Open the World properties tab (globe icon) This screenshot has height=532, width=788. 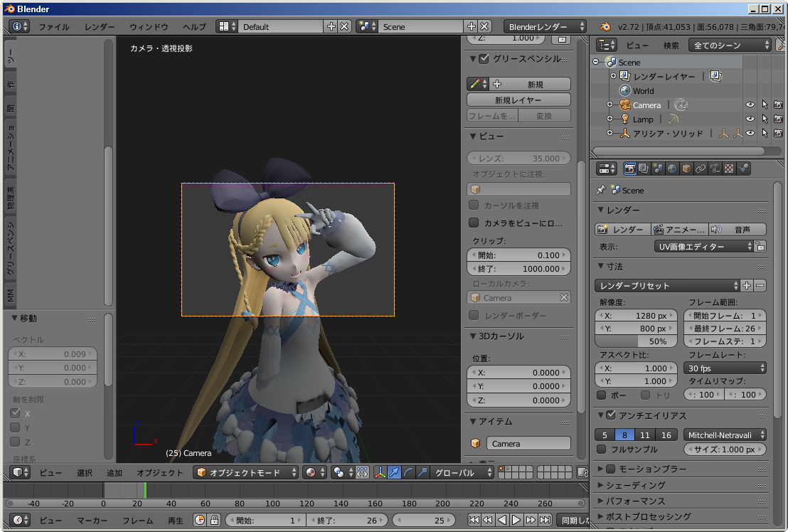click(x=672, y=169)
